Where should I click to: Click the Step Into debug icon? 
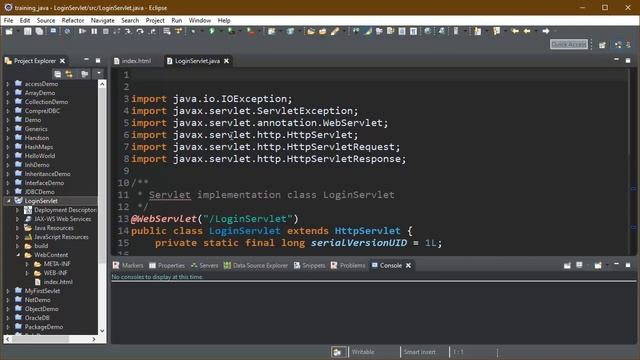(x=128, y=31)
